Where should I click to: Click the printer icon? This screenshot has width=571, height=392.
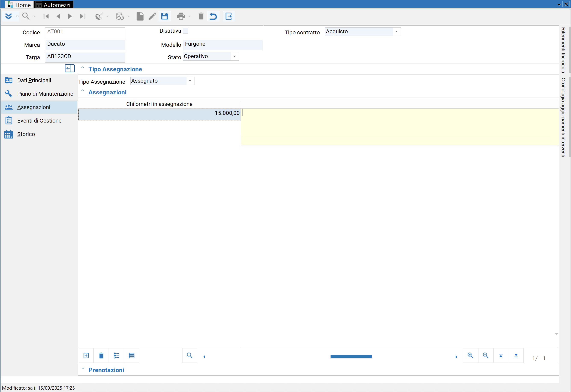pyautogui.click(x=181, y=16)
